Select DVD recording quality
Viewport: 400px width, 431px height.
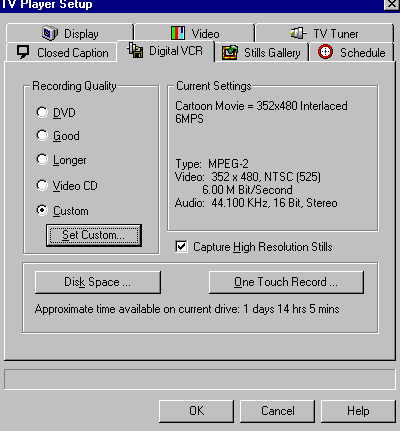click(x=56, y=113)
